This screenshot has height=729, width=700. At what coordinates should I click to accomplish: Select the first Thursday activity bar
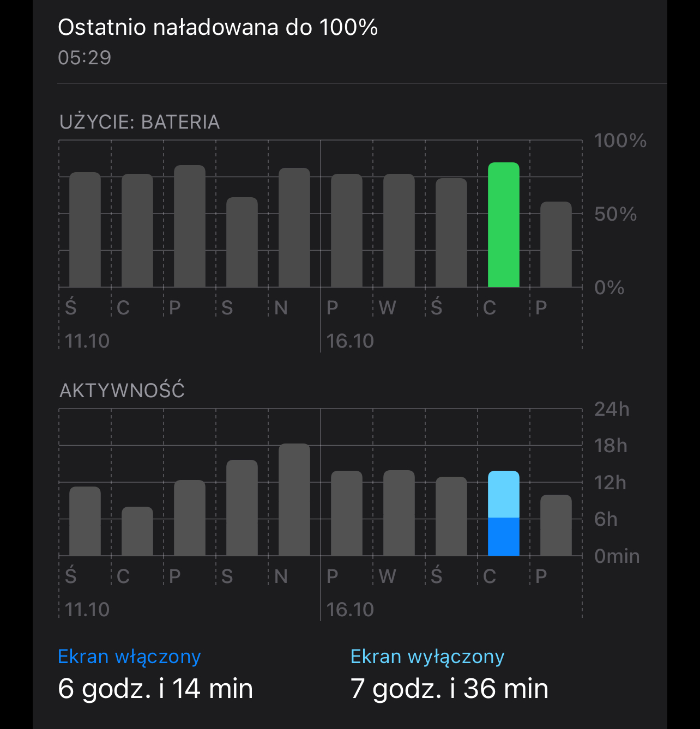point(137,531)
